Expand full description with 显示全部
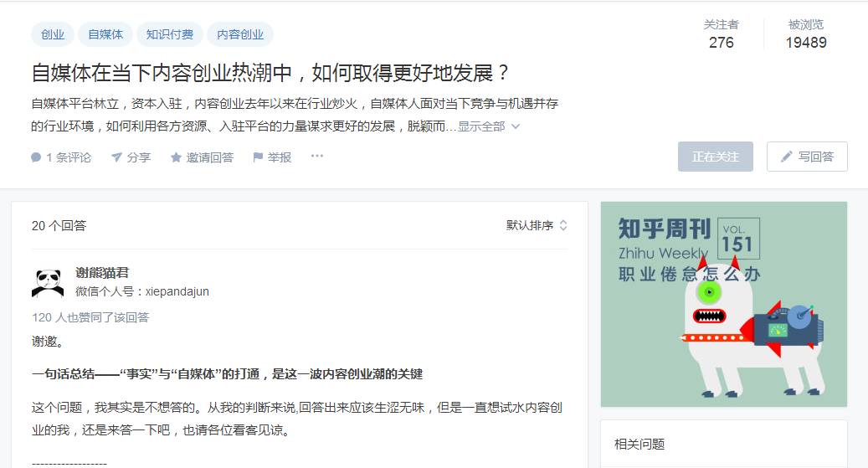The height and width of the screenshot is (468, 868). [x=489, y=126]
